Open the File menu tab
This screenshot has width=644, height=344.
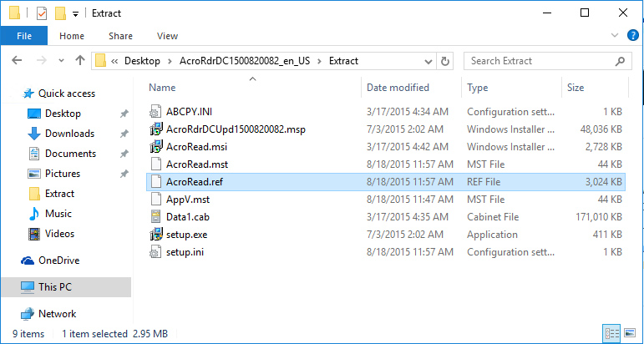coord(24,36)
